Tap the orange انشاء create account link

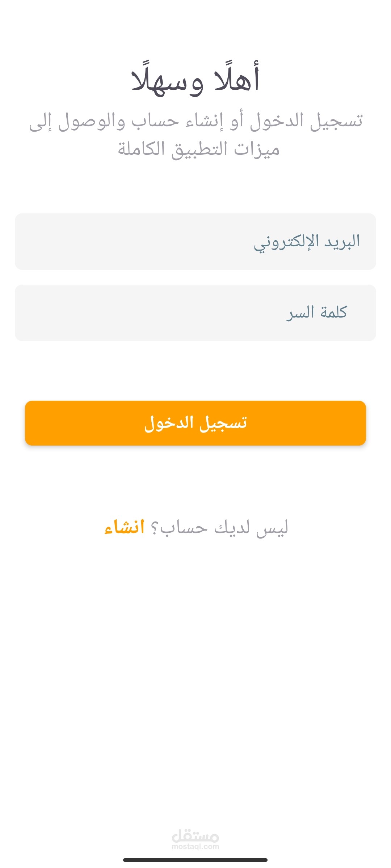pyautogui.click(x=125, y=527)
